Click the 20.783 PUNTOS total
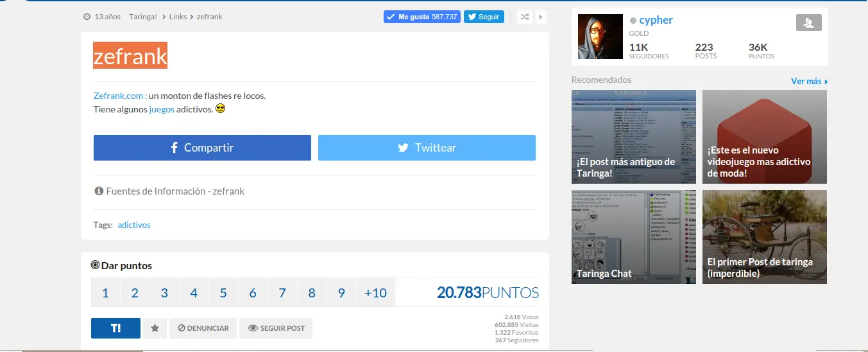868x352 pixels. (x=488, y=293)
